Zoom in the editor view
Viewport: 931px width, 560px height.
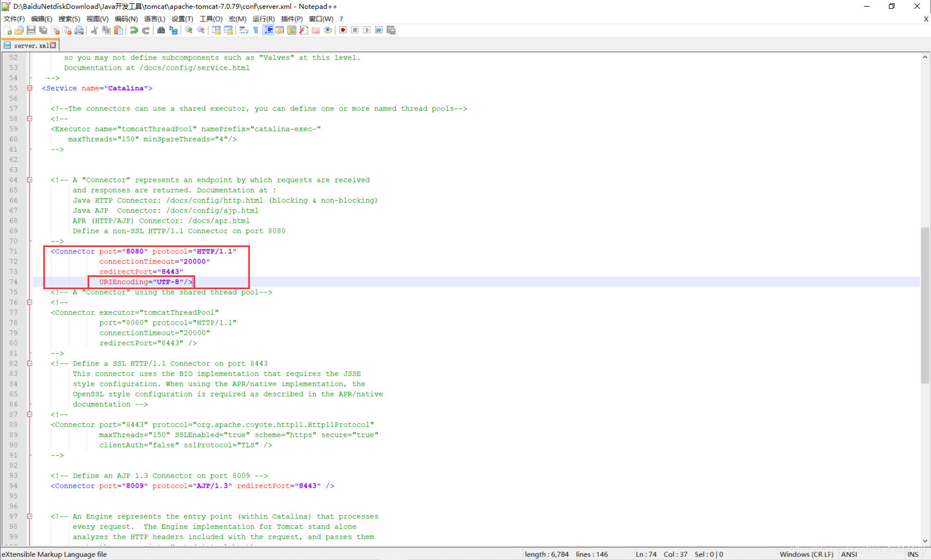click(188, 30)
